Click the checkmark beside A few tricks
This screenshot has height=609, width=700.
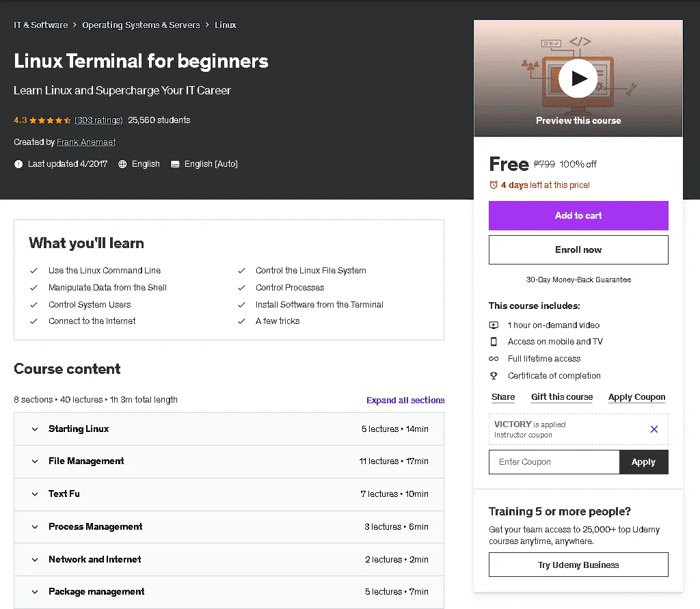tap(241, 321)
